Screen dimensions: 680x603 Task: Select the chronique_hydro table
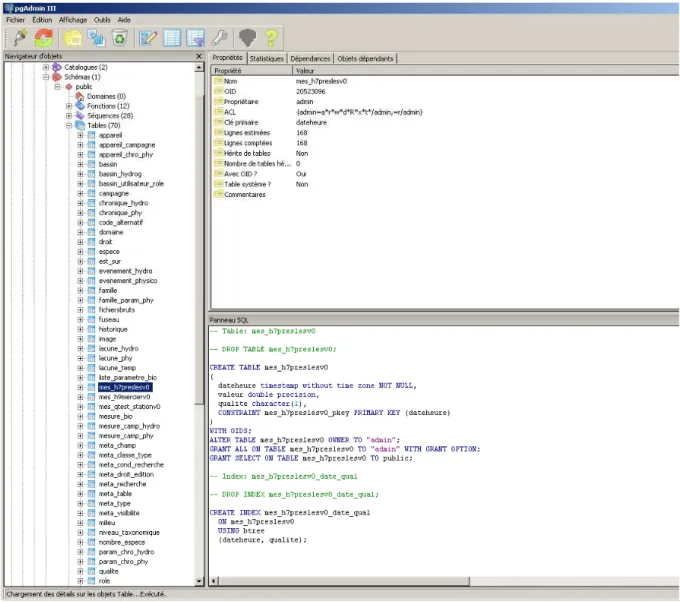123,203
